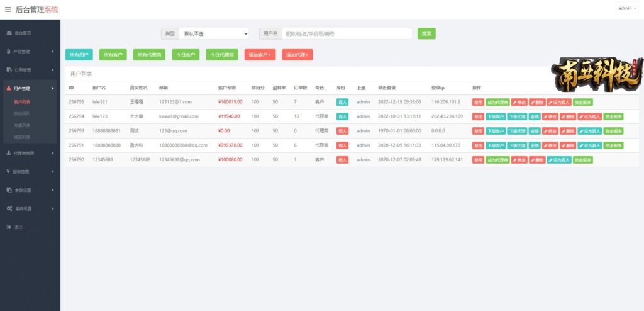Open the admin account dropdown
Viewport: 644px width, 311px height.
[627, 8]
